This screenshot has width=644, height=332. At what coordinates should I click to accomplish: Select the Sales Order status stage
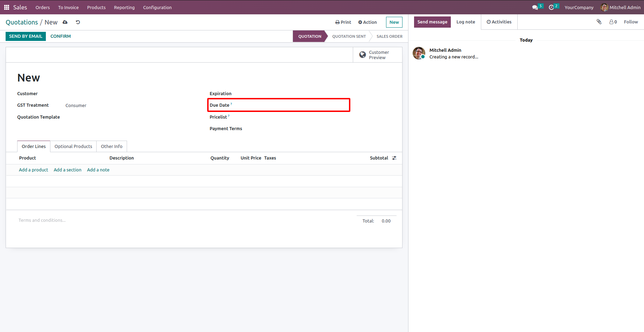[x=389, y=36]
